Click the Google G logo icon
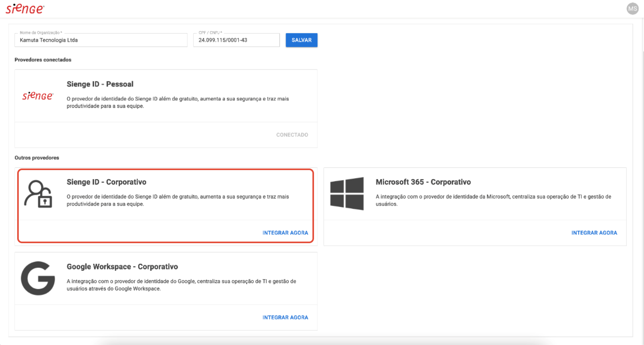Viewport: 644px width, 345px height. pyautogui.click(x=38, y=278)
